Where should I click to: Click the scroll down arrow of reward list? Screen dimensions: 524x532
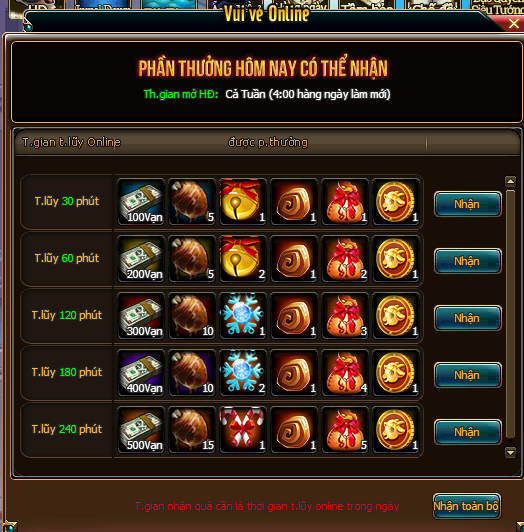coord(510,452)
